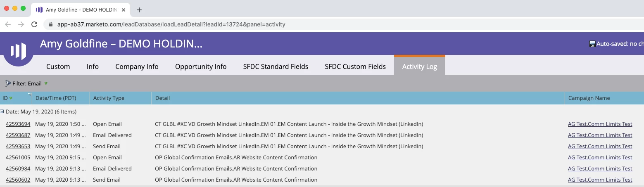Open the SFDC Custom Fields tab
The image size is (644, 187).
(x=355, y=66)
